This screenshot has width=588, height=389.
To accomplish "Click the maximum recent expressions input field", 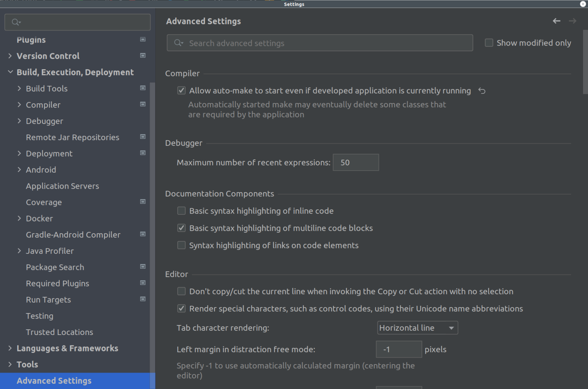I will coord(356,162).
